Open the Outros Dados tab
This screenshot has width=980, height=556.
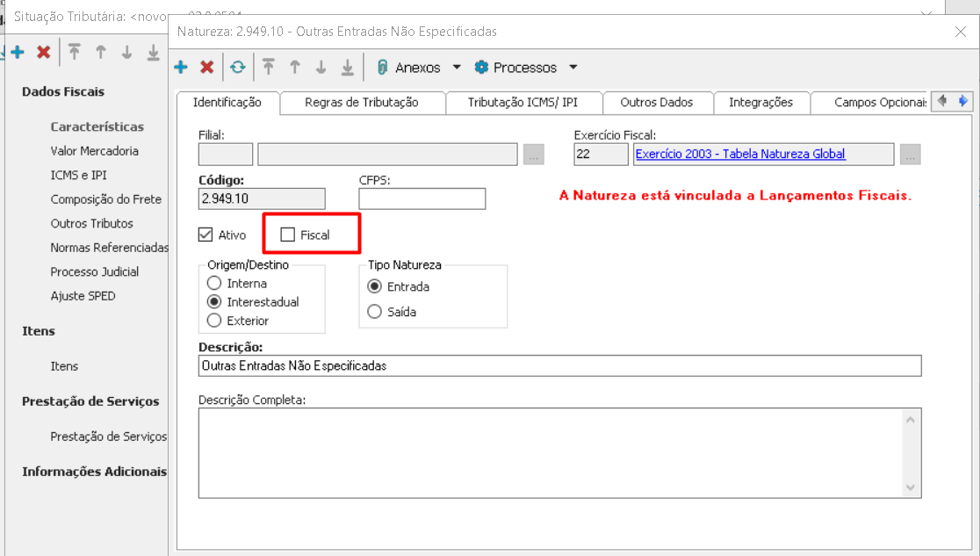pyautogui.click(x=657, y=102)
